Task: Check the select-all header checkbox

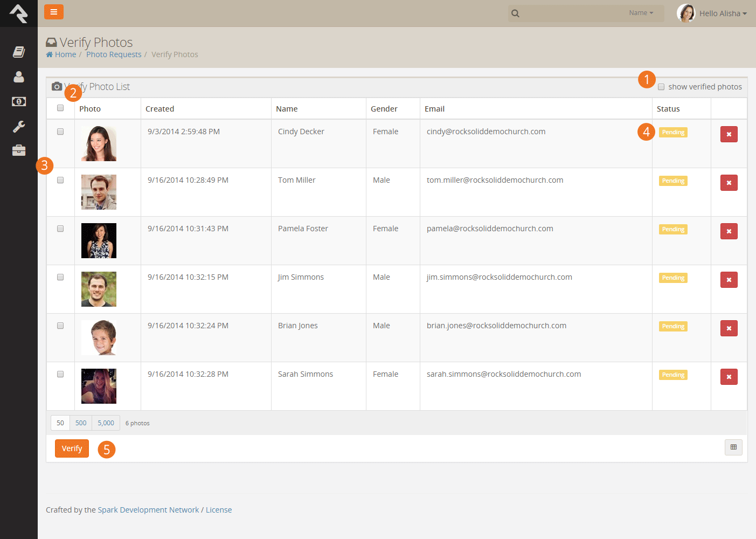Action: coord(60,108)
